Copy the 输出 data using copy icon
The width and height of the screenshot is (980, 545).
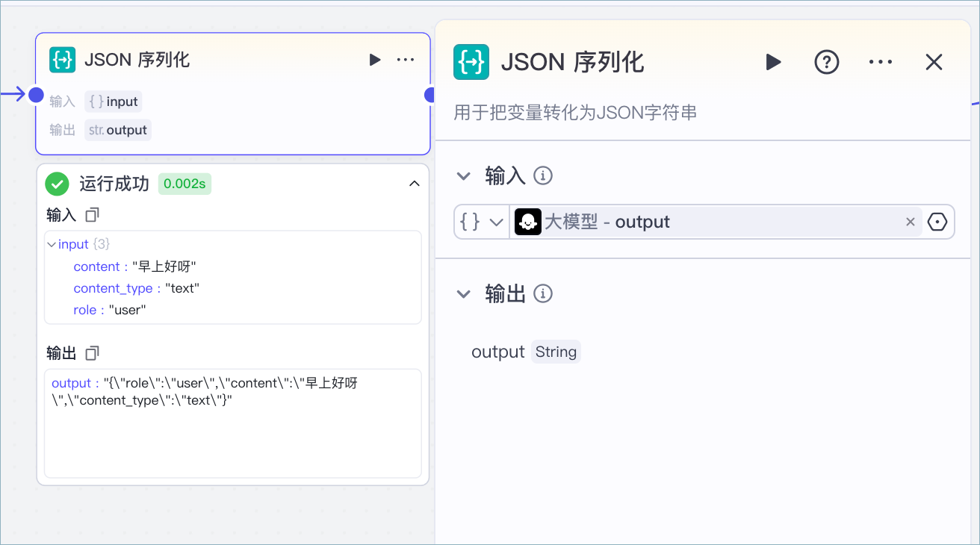coord(91,352)
